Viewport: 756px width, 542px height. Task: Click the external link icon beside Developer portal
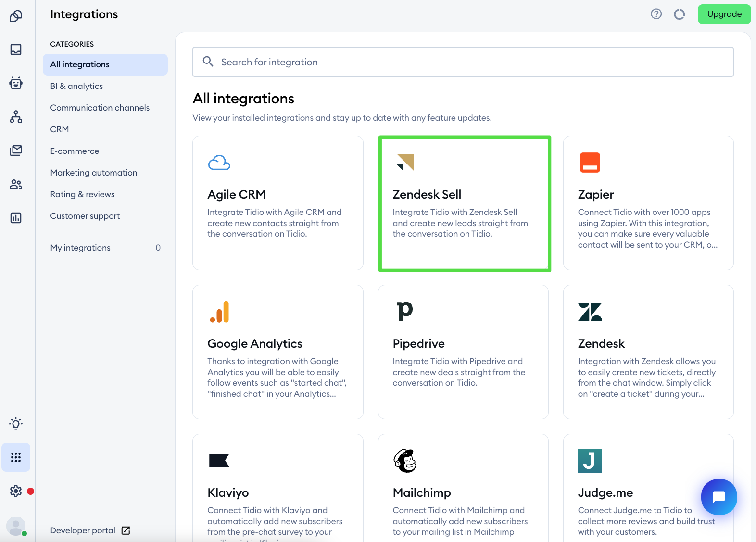[x=126, y=530]
